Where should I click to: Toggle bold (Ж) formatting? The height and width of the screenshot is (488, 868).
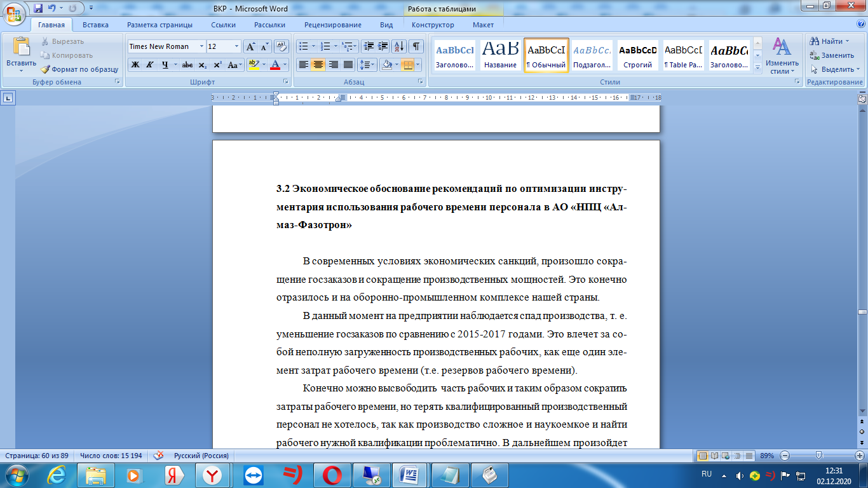coord(135,65)
